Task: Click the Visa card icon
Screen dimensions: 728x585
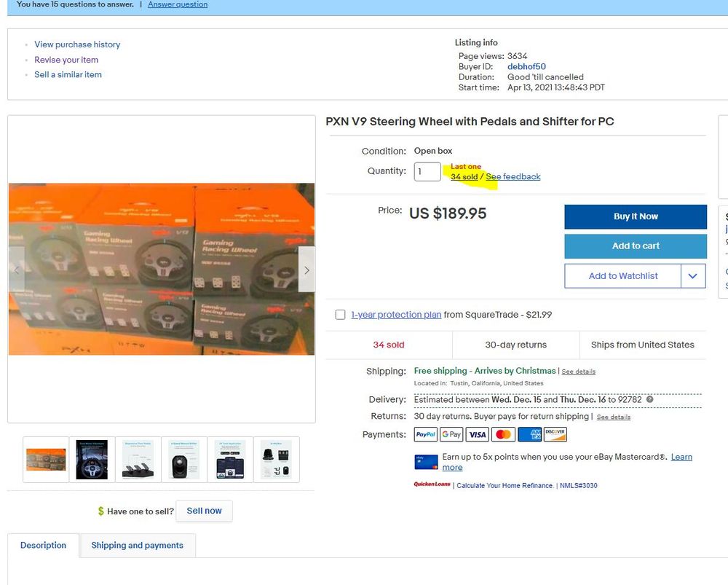Action: point(478,434)
